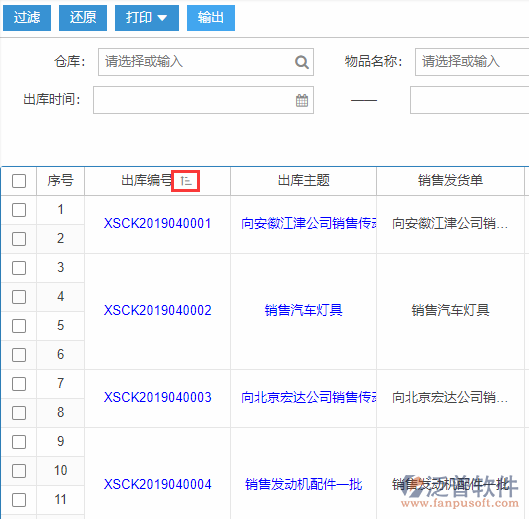Click 销售发货单 cell 向安徽江津公司销...
The image size is (529, 519).
[x=450, y=223]
